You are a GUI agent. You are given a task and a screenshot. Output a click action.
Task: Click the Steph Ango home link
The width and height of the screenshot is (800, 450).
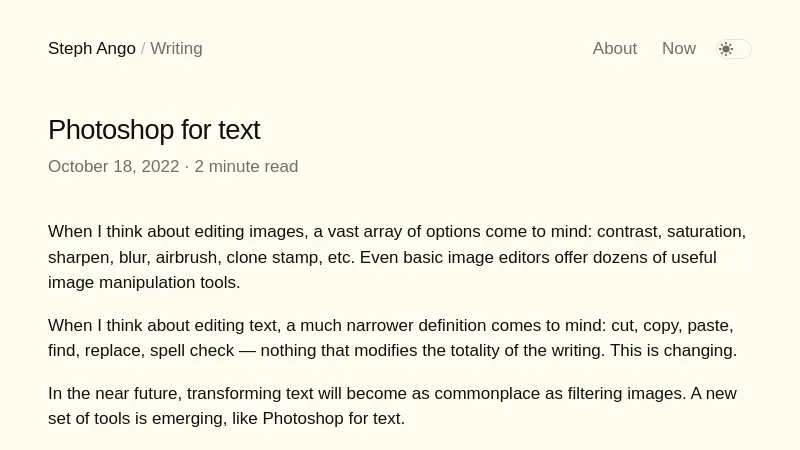91,48
